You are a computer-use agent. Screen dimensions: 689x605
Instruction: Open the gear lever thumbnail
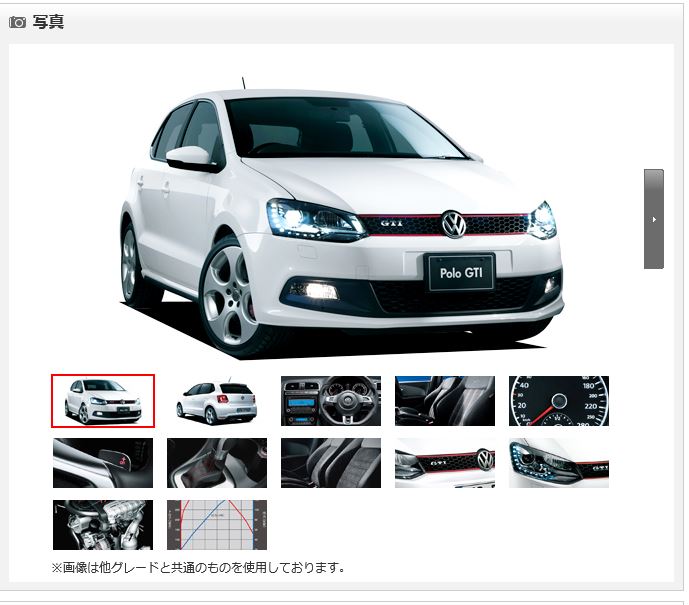217,463
